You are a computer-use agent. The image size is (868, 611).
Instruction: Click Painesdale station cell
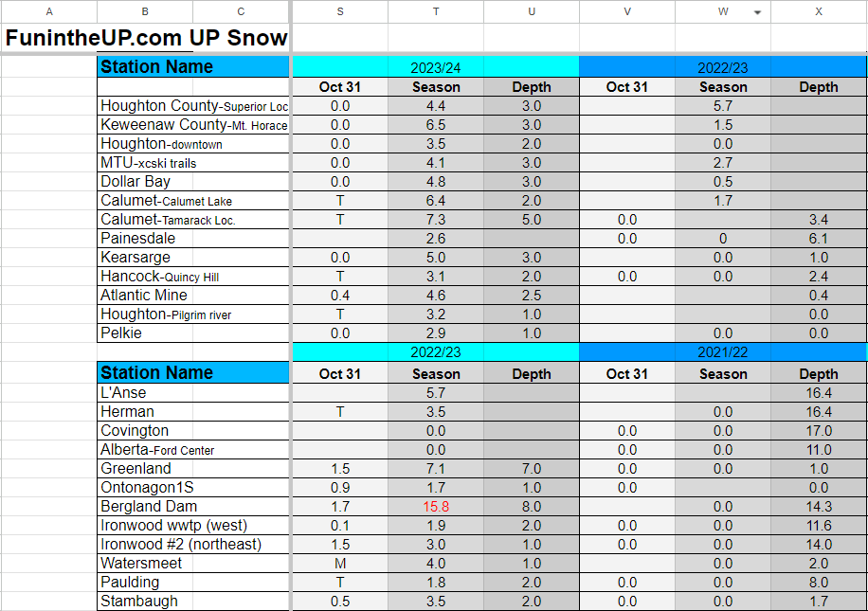coord(193,239)
